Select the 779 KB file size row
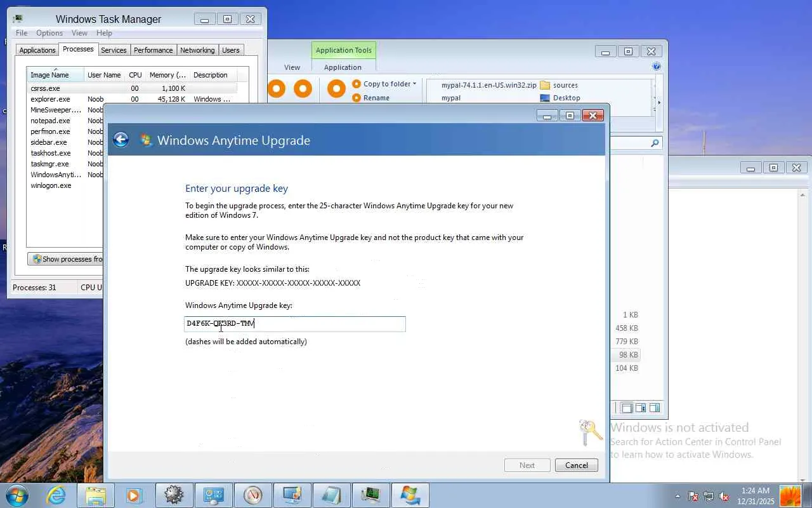 click(627, 342)
